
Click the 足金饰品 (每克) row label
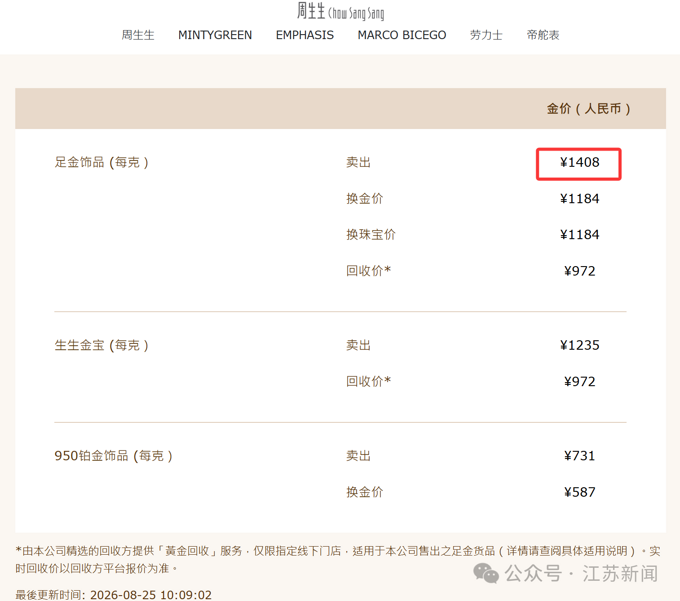[x=101, y=163]
